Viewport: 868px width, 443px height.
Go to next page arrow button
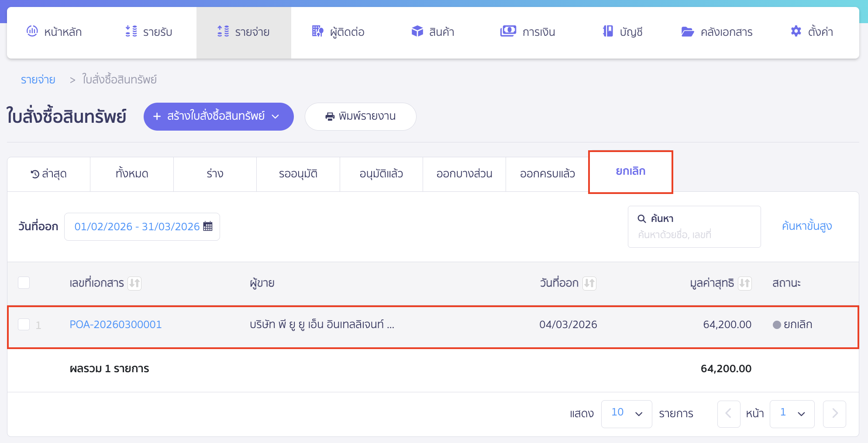point(834,413)
